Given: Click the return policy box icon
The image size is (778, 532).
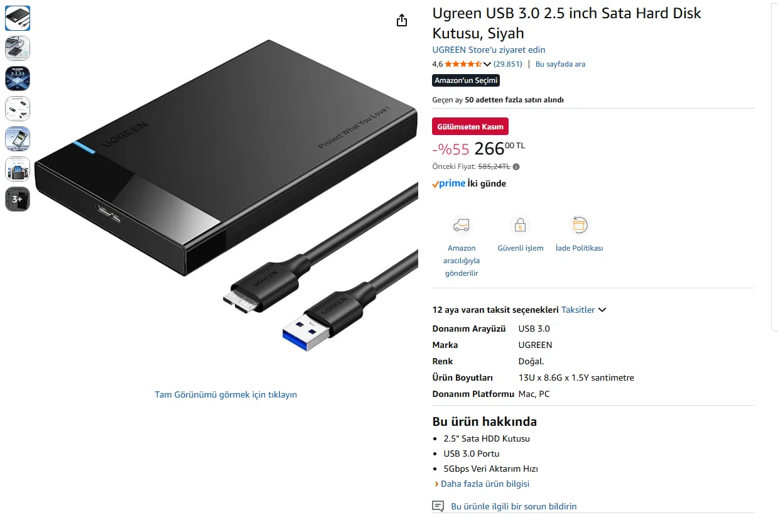Looking at the screenshot, I should [x=579, y=225].
